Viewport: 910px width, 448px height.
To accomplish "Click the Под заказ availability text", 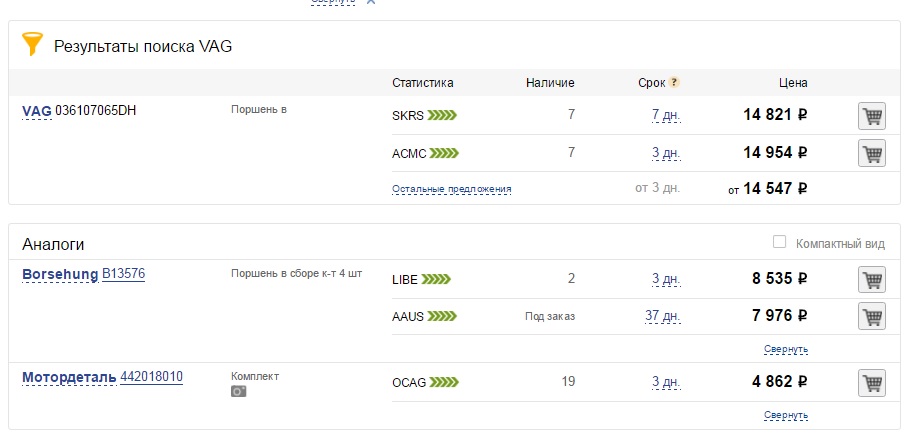I will point(550,317).
